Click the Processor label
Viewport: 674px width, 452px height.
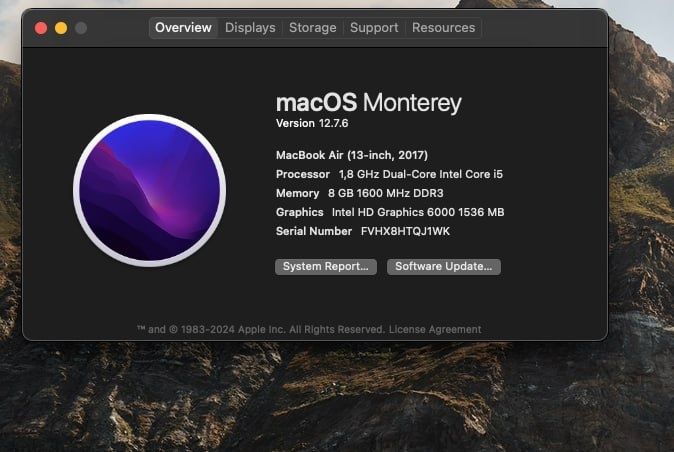pyautogui.click(x=303, y=174)
